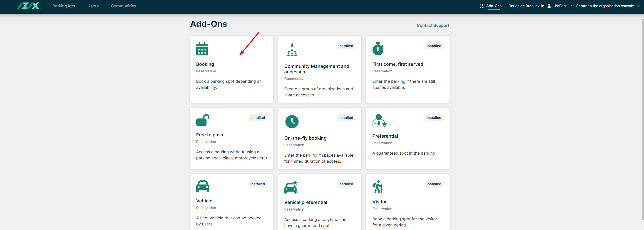Open the user profile icon in the header

(x=549, y=6)
